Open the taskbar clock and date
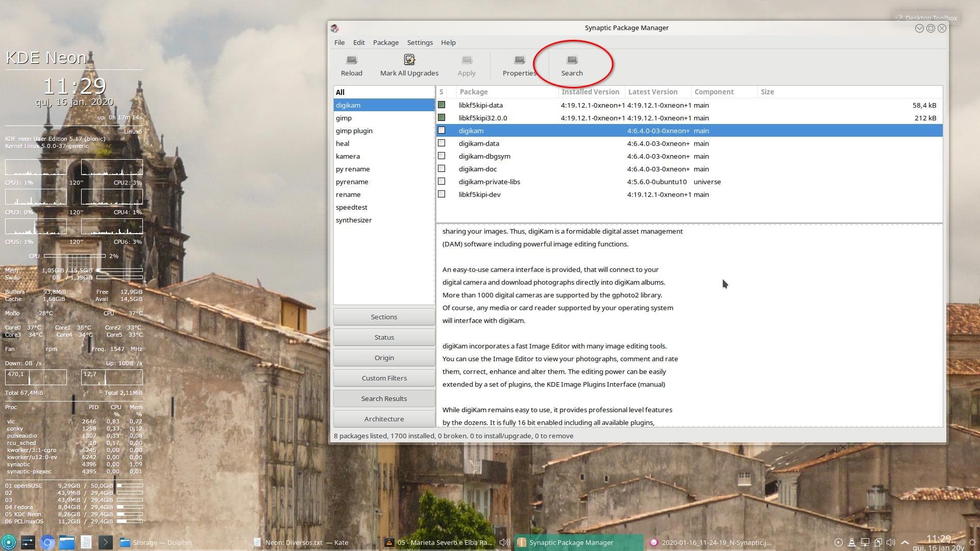The height and width of the screenshot is (551, 980). pos(938,543)
